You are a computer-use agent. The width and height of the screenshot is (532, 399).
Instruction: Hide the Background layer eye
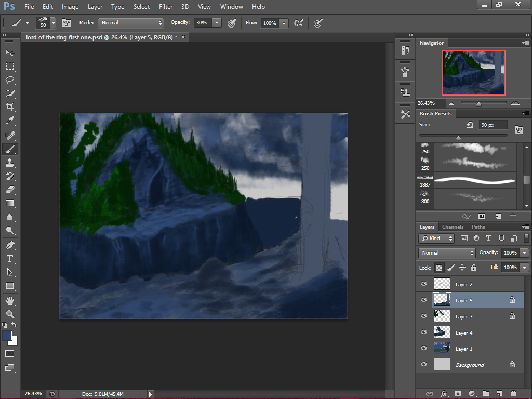tap(424, 364)
